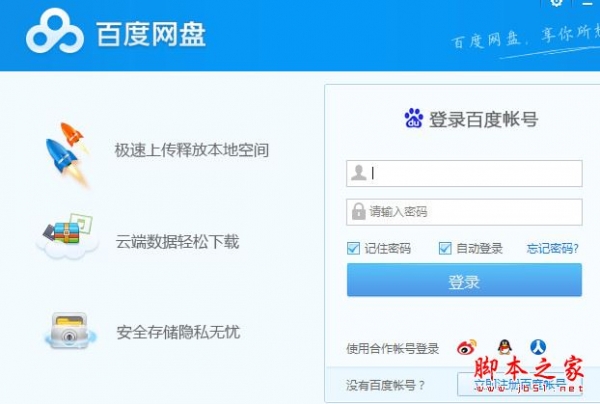Image resolution: width=600 pixels, height=404 pixels.
Task: Minimize the window from title bar
Action: [x=588, y=4]
